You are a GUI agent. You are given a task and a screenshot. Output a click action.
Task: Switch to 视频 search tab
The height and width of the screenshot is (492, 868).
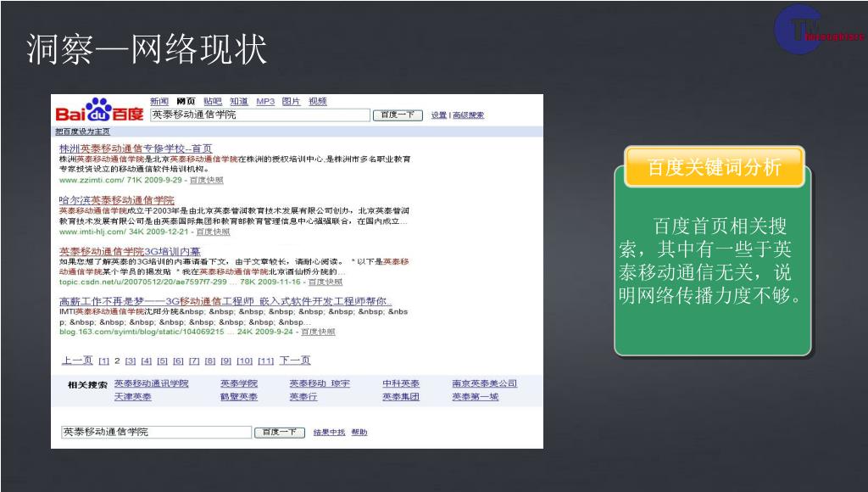318,102
